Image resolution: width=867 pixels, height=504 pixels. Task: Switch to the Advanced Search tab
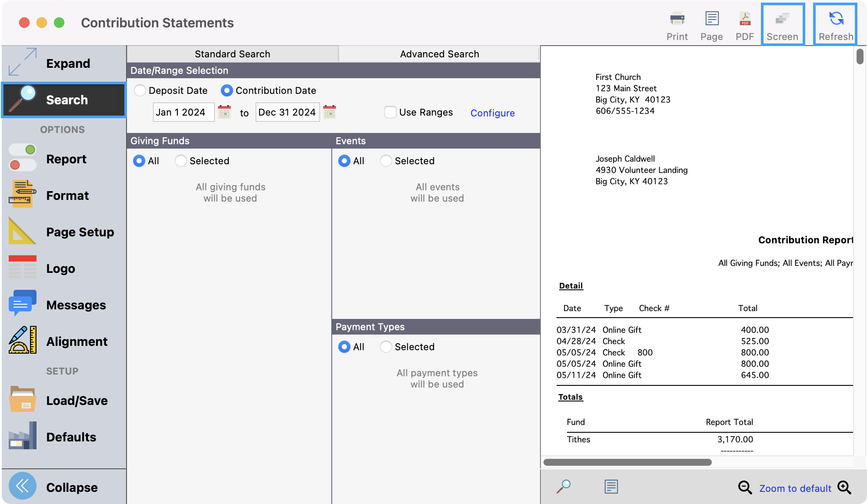[439, 54]
